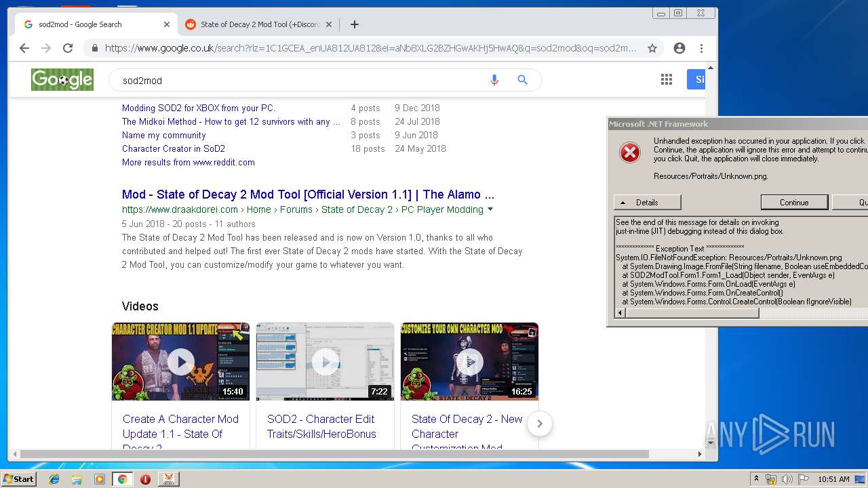Bookmark this page with the star icon
The width and height of the screenshot is (868, 488).
pyautogui.click(x=652, y=48)
